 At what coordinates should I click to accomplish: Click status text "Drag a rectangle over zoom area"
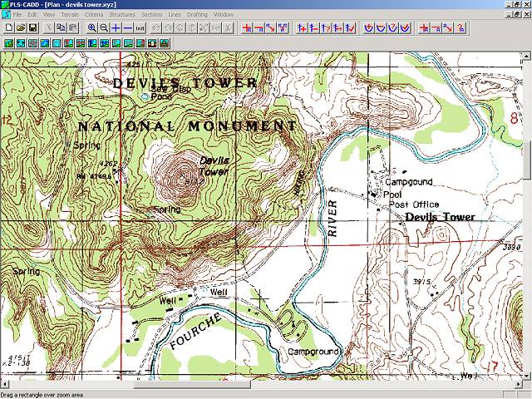pos(42,395)
